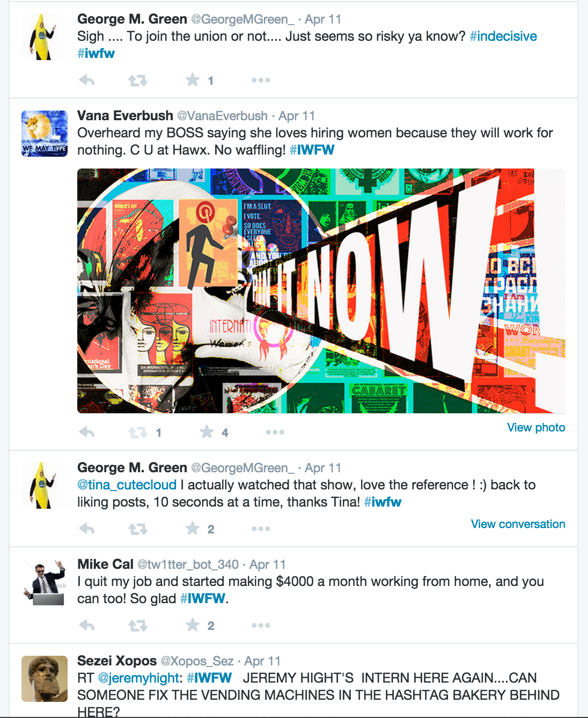The image size is (588, 718).
Task: Open the View conversation link
Action: point(518,524)
